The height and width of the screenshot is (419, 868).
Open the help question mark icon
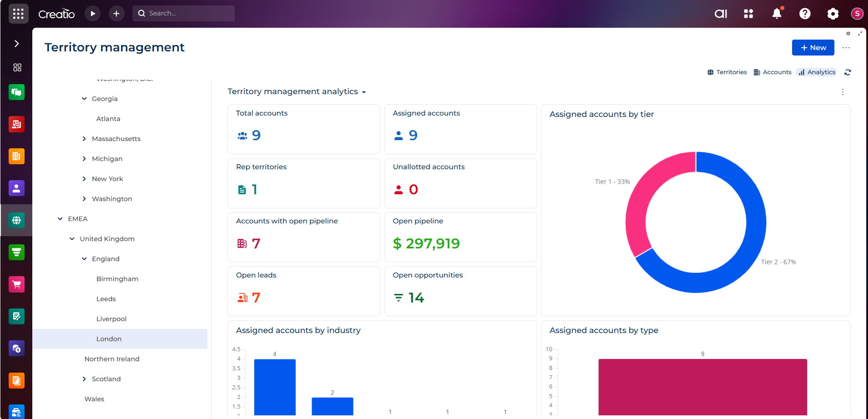click(805, 14)
